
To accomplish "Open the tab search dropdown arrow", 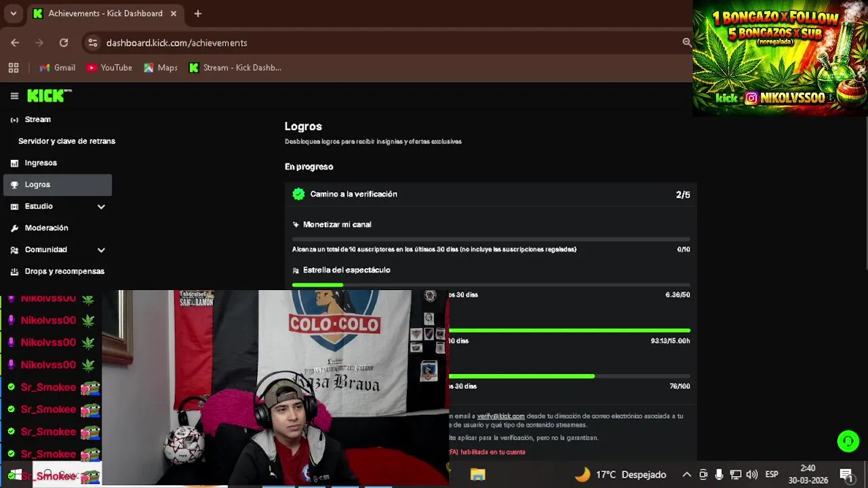I will click(x=13, y=14).
